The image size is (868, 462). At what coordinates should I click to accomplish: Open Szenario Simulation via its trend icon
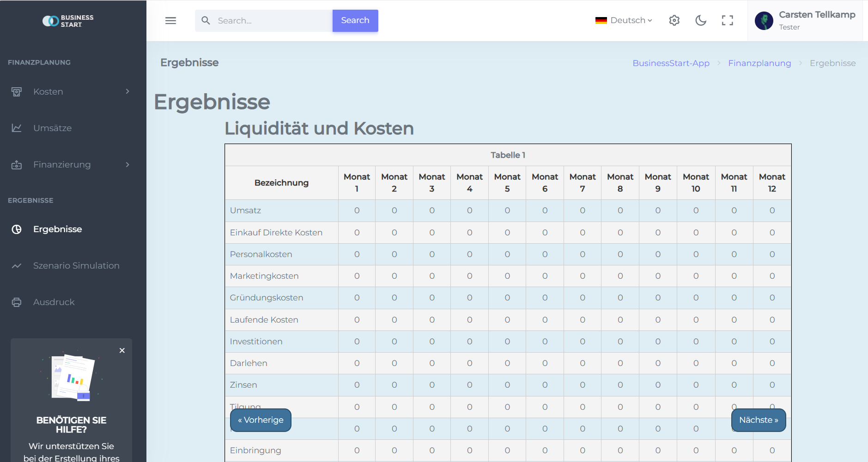point(17,265)
